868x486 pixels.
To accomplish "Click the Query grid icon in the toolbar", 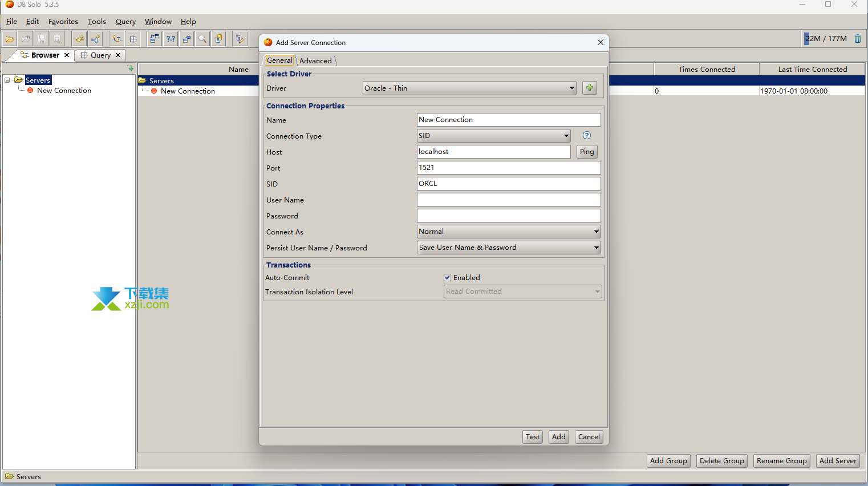I will 133,39.
